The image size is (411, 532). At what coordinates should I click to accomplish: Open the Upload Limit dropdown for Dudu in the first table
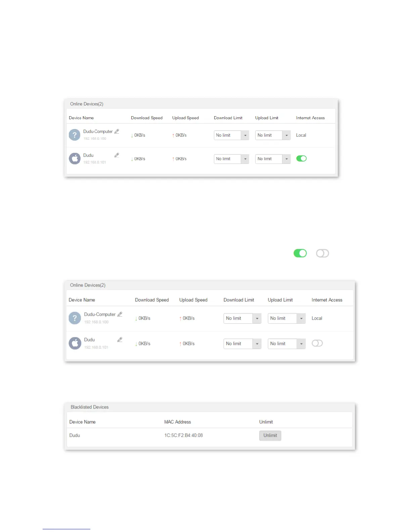point(273,159)
